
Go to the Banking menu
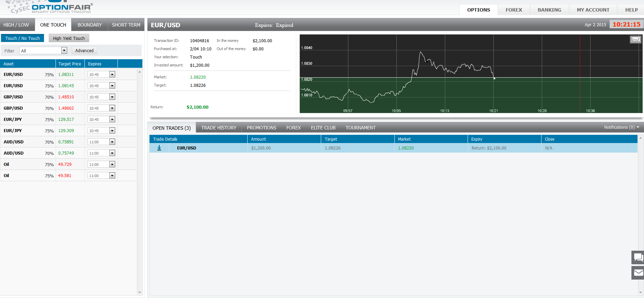point(549,10)
